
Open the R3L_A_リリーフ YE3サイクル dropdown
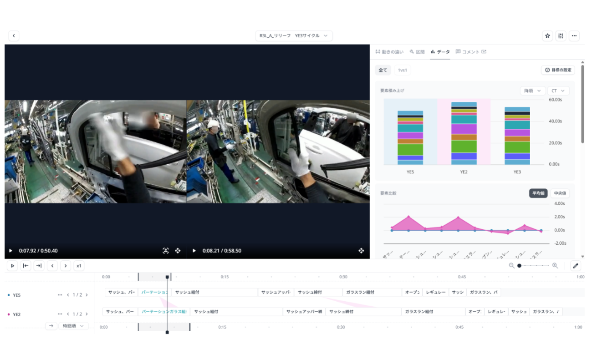coord(294,36)
